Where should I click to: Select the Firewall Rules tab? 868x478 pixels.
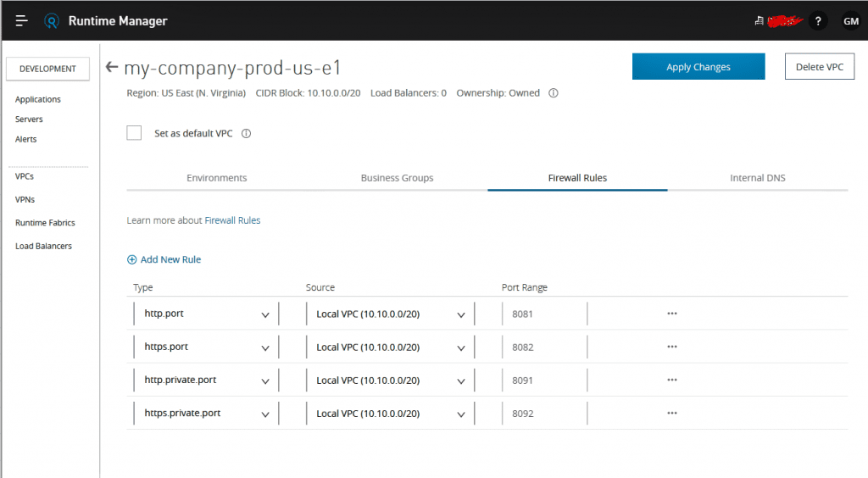point(577,178)
